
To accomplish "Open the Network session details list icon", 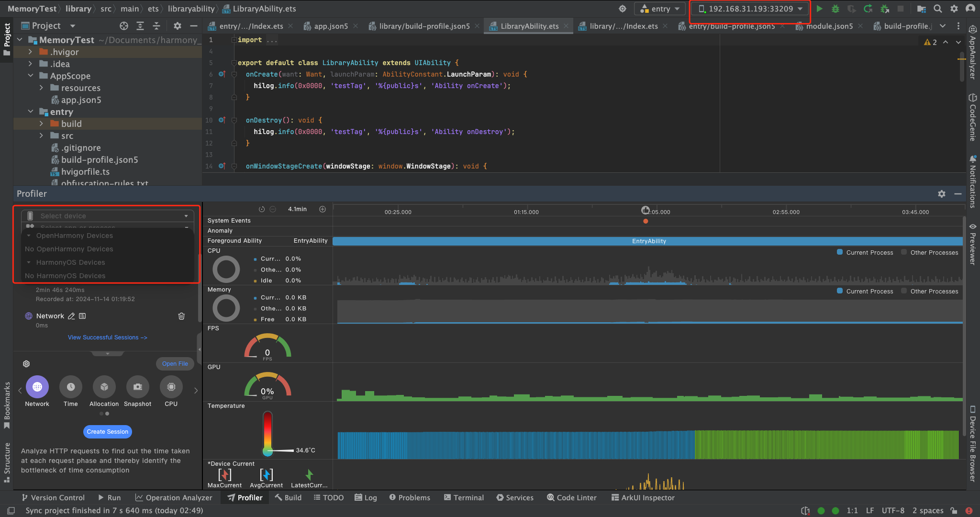I will (x=82, y=316).
